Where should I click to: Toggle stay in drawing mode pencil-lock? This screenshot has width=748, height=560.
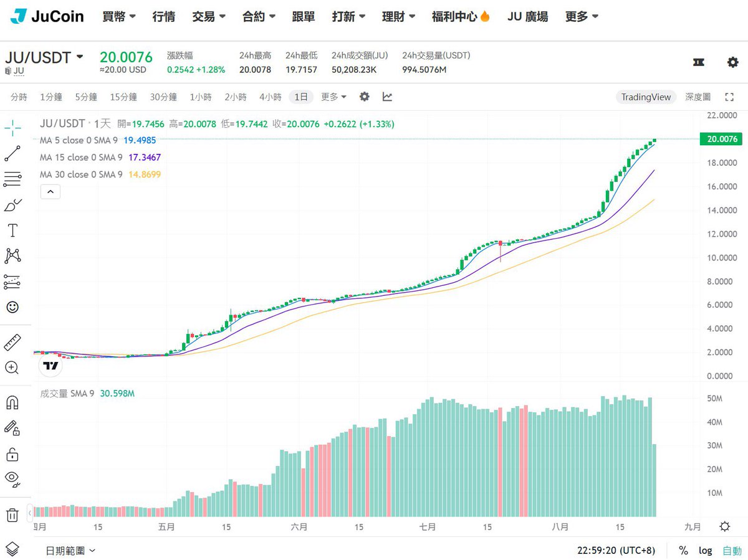coord(12,427)
